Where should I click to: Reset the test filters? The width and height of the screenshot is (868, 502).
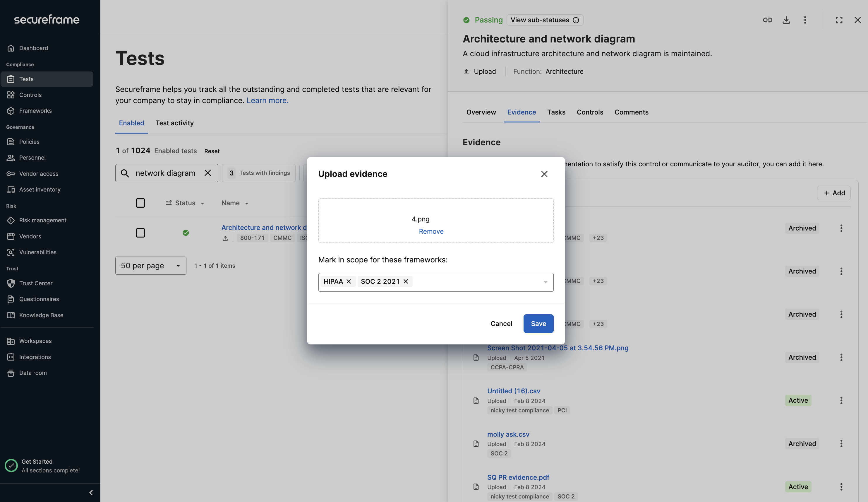212,151
